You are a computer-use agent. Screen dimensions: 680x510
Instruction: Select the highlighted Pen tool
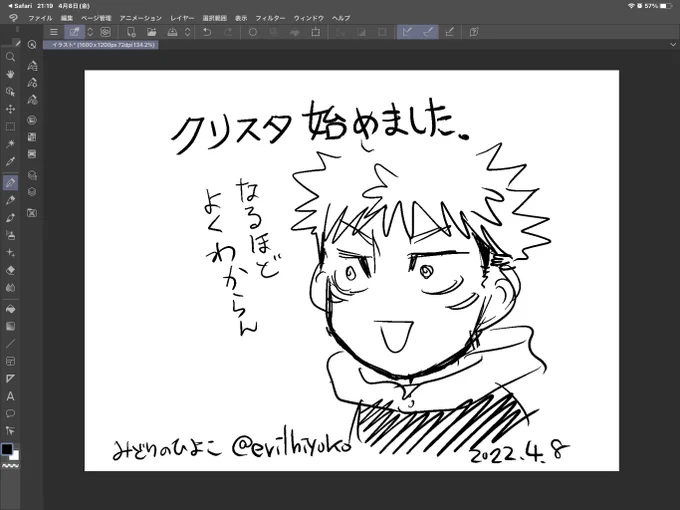(x=10, y=183)
